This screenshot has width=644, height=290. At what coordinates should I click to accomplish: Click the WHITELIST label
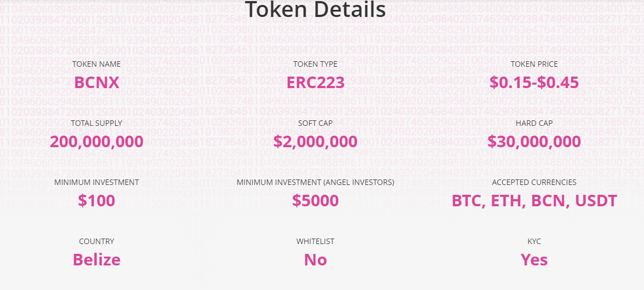pyautogui.click(x=315, y=241)
